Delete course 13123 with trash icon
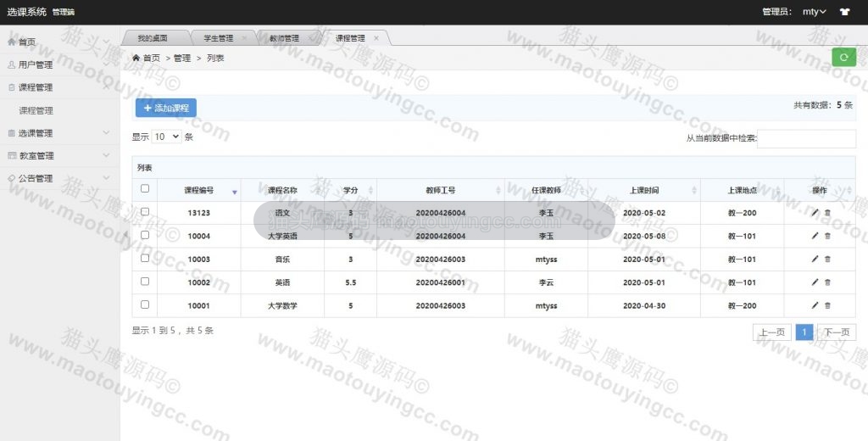 (827, 213)
